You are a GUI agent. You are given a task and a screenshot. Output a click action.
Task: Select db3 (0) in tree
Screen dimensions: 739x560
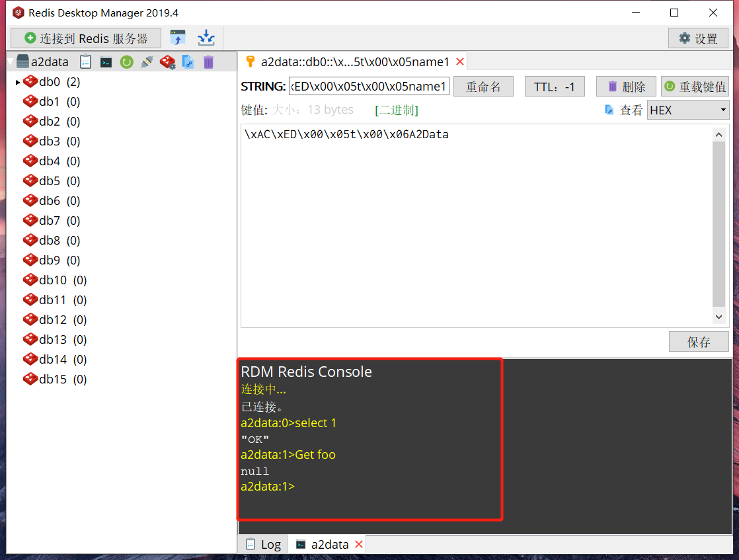point(52,141)
